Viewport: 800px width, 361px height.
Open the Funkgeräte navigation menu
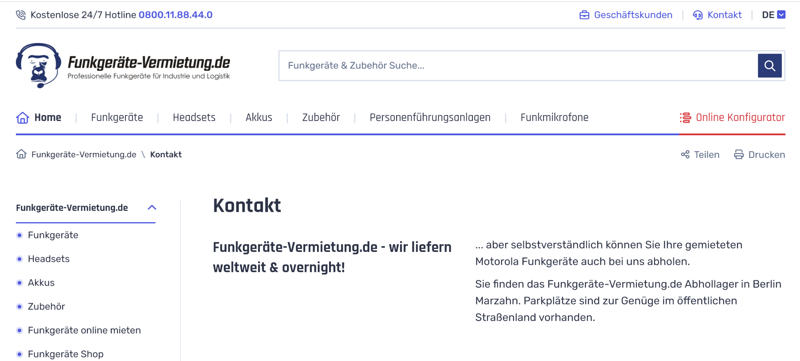(117, 118)
